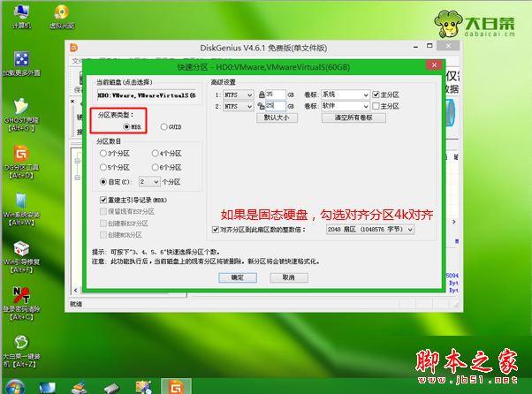The width and height of the screenshot is (532, 394).
Task: Click the 取消 cancel button
Action: pos(289,277)
